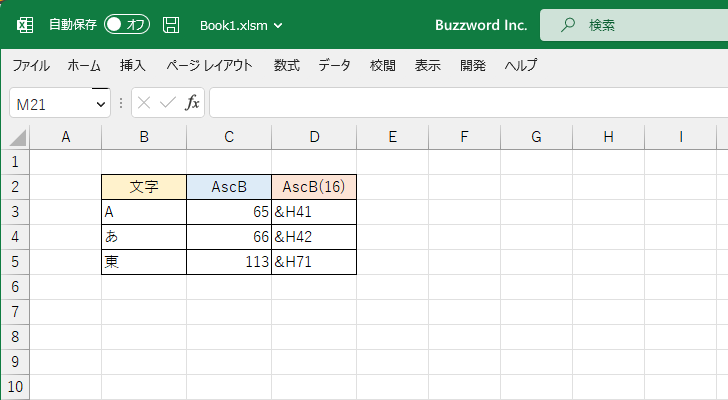Click the cancel X icon in formula bar
Screen dimensions: 728x400
pos(144,103)
